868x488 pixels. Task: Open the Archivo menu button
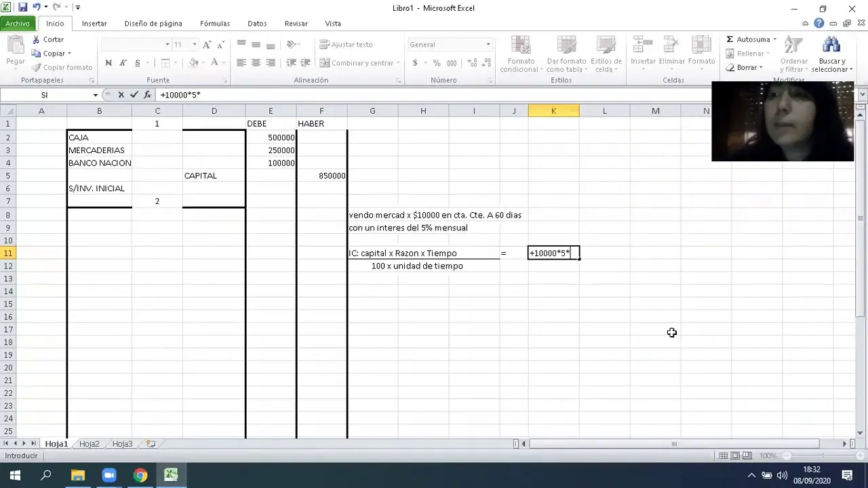click(x=18, y=23)
